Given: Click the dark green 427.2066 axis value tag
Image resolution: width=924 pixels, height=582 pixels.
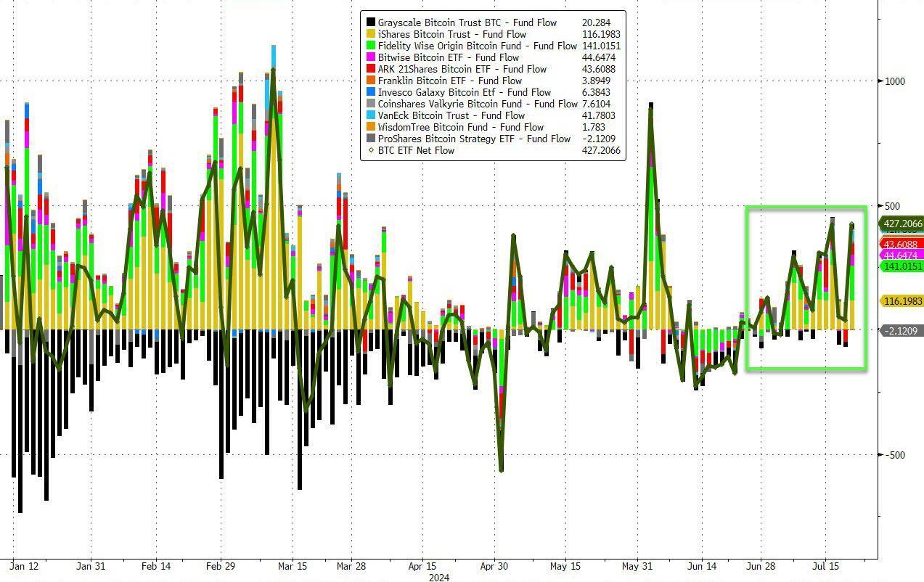Looking at the screenshot, I should [x=901, y=224].
